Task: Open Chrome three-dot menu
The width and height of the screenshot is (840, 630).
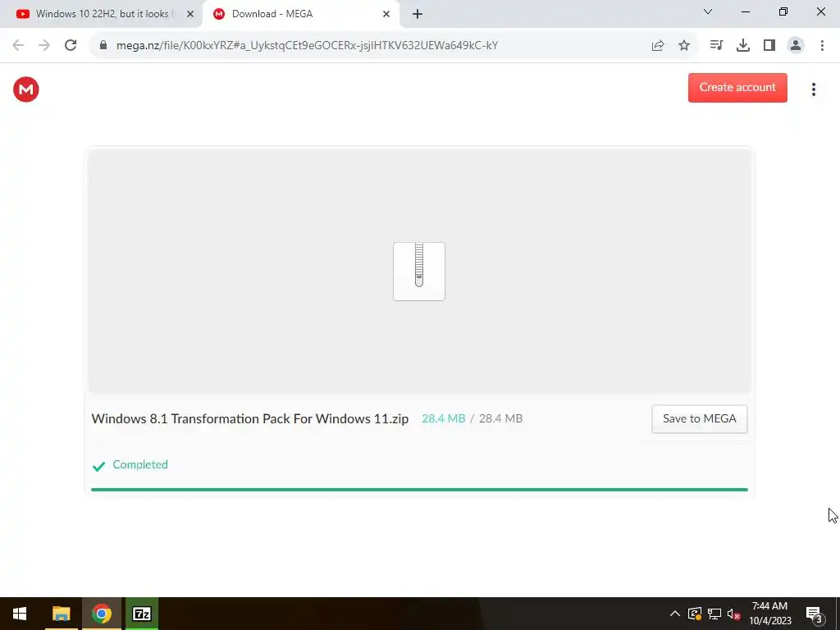Action: coord(822,46)
